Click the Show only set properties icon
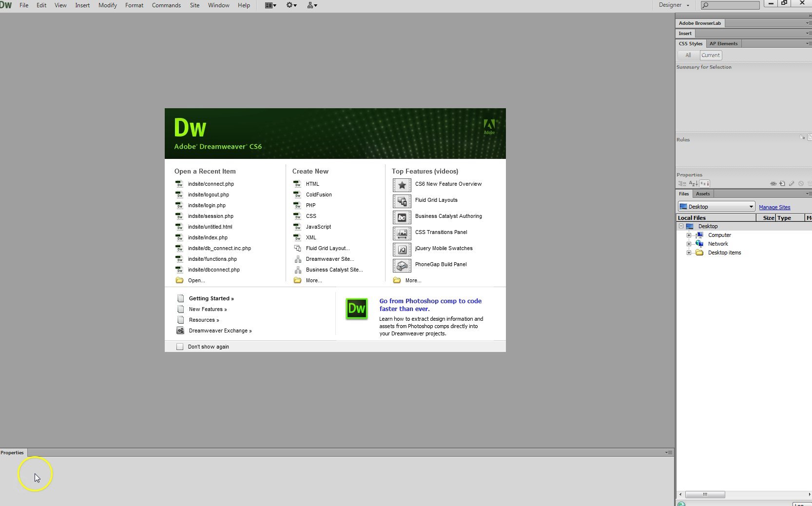This screenshot has width=812, height=506. [705, 184]
